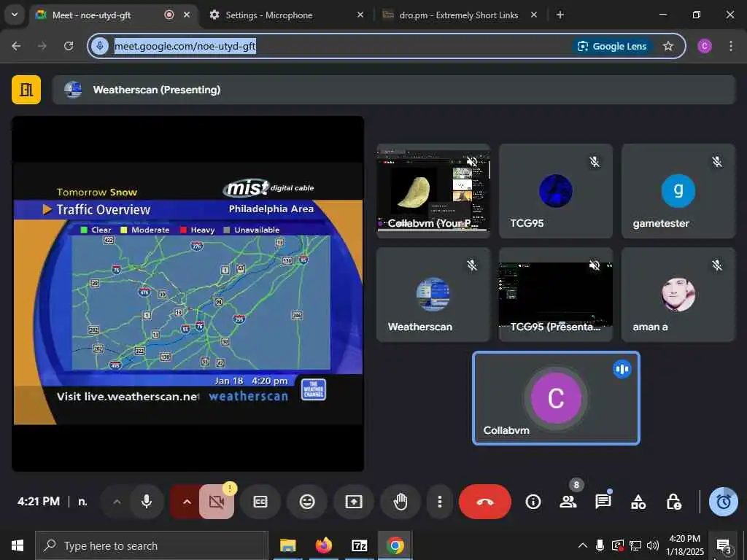Leave the call with red hang-up button
747x560 pixels.
click(x=485, y=502)
